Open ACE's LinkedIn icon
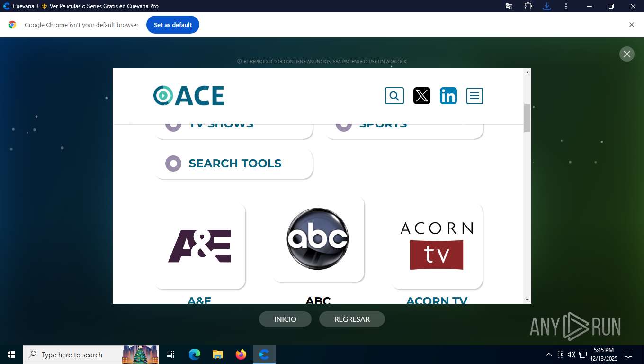Image resolution: width=644 pixels, height=364 pixels. coord(448,96)
